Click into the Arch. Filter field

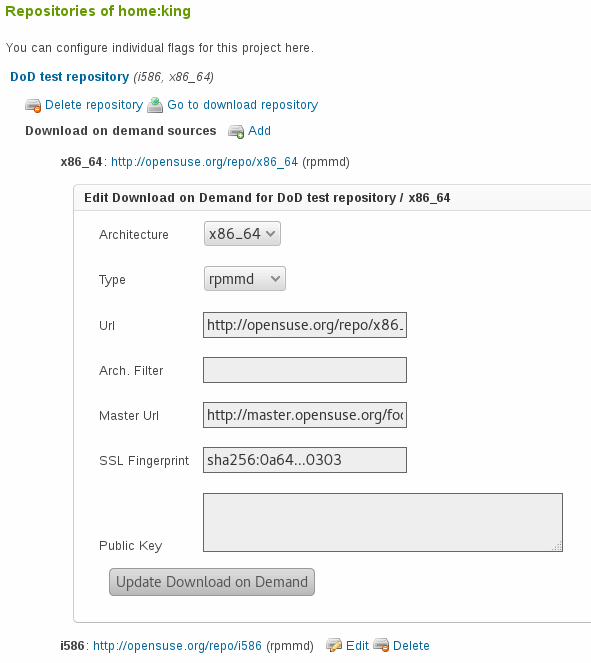[305, 370]
